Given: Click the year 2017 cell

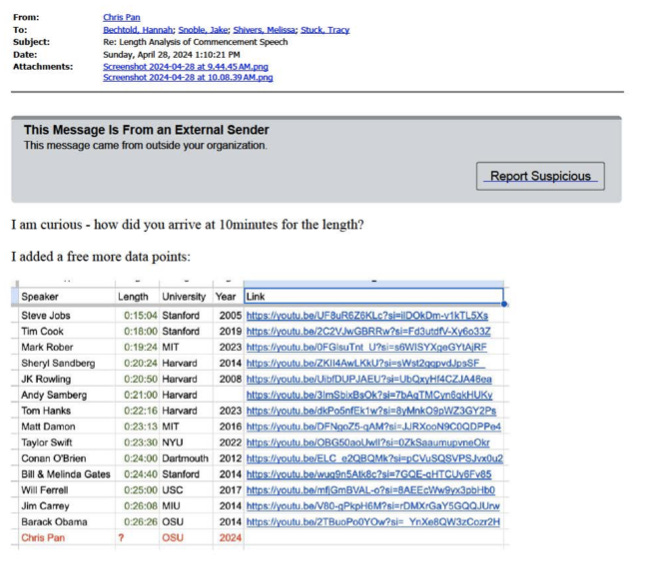Looking at the screenshot, I should [228, 490].
